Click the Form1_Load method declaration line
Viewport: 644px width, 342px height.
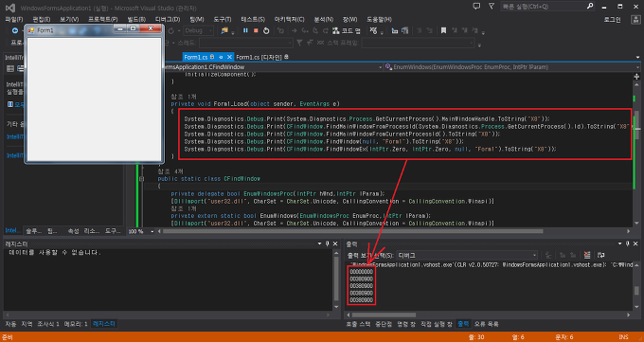(255, 104)
